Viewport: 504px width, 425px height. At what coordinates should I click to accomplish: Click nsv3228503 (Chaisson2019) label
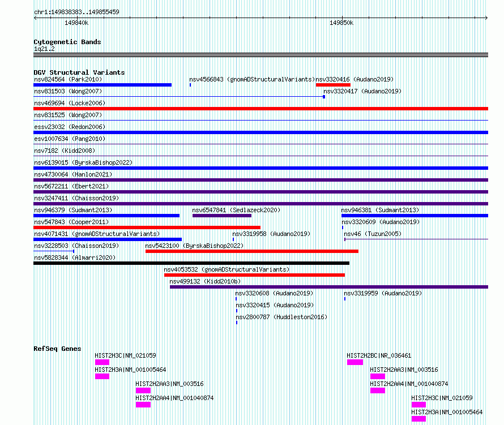76,246
